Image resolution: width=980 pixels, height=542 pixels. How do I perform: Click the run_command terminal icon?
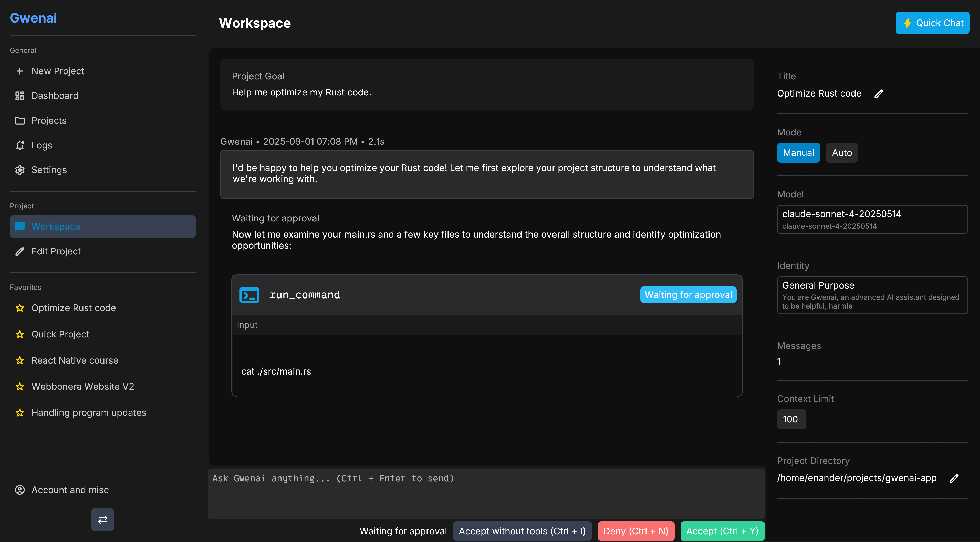click(x=249, y=295)
